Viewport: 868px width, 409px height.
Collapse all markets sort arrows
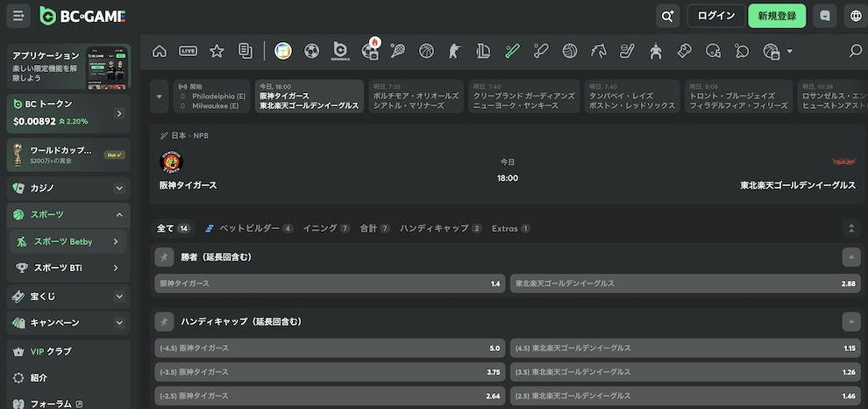click(x=851, y=228)
